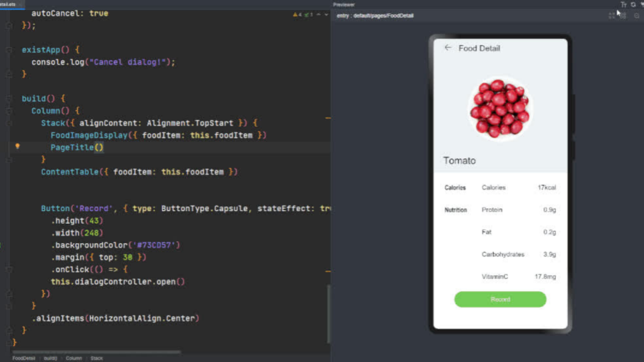Image resolution: width=644 pixels, height=362 pixels.
Task: Click the 'Carbohydrates' label in preview
Action: point(502,255)
